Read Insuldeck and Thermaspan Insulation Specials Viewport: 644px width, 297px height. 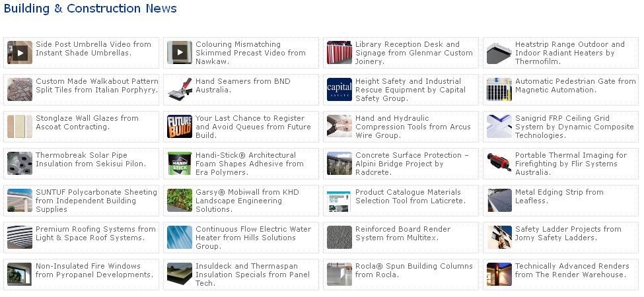pos(252,274)
